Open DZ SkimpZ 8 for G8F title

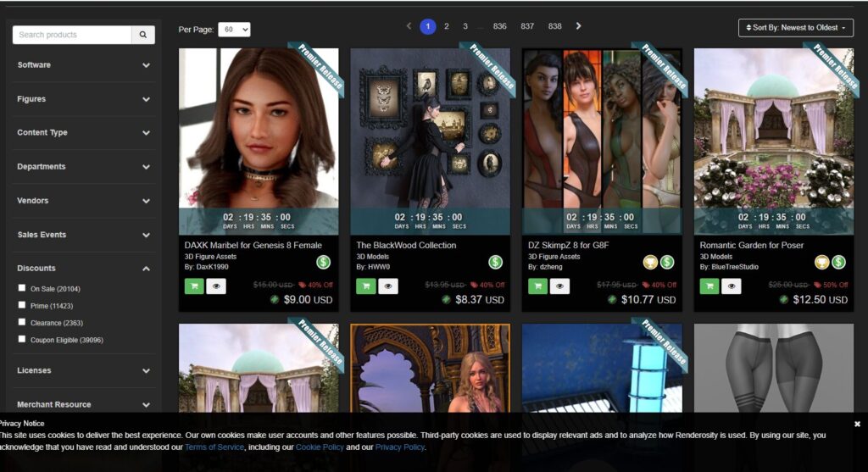[568, 245]
